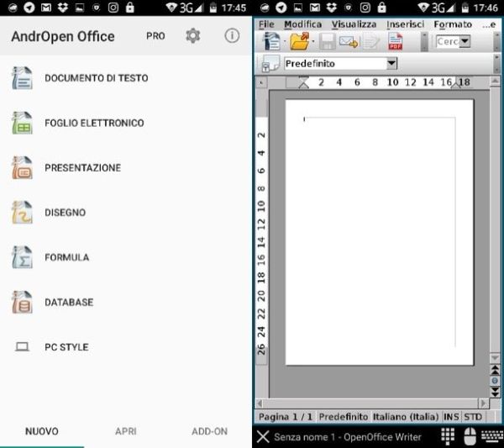Show app info with the info icon
Image resolution: width=504 pixels, height=448 pixels.
tap(232, 36)
